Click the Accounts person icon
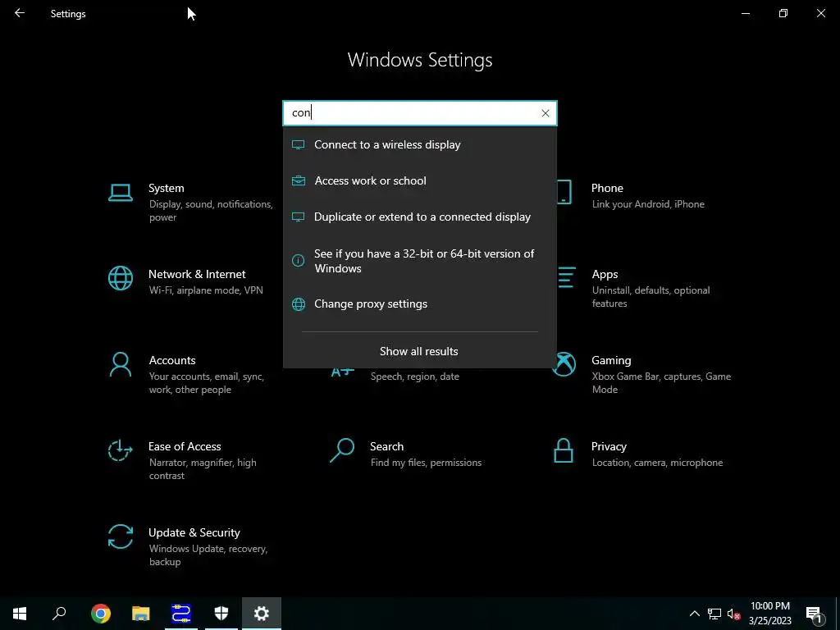The width and height of the screenshot is (840, 630). pyautogui.click(x=121, y=365)
